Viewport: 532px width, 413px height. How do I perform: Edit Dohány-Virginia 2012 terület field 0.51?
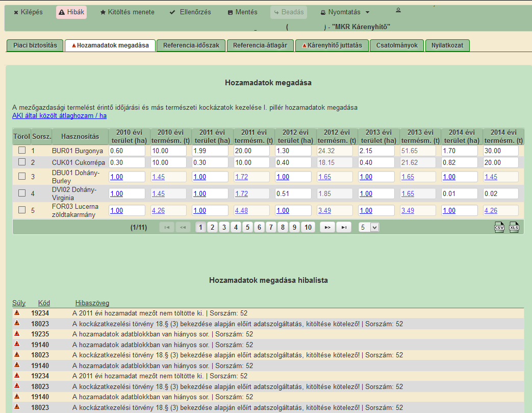[293, 193]
